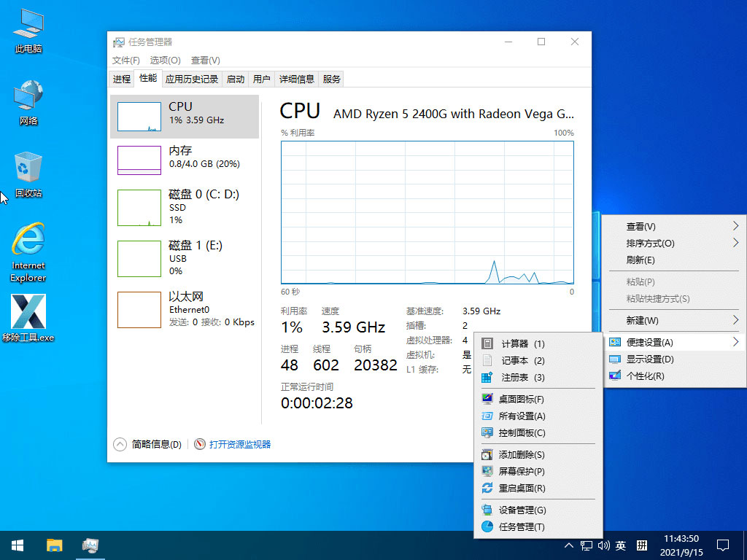Expand the 查看(V) submenu arrow
The height and width of the screenshot is (560, 747).
735,226
